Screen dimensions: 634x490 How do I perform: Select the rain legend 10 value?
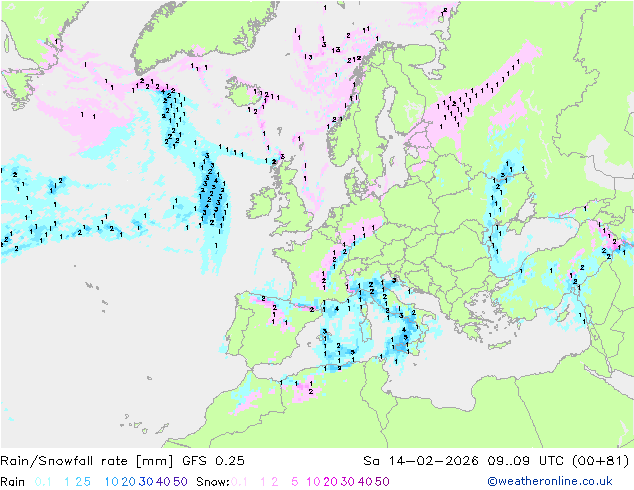click(112, 482)
